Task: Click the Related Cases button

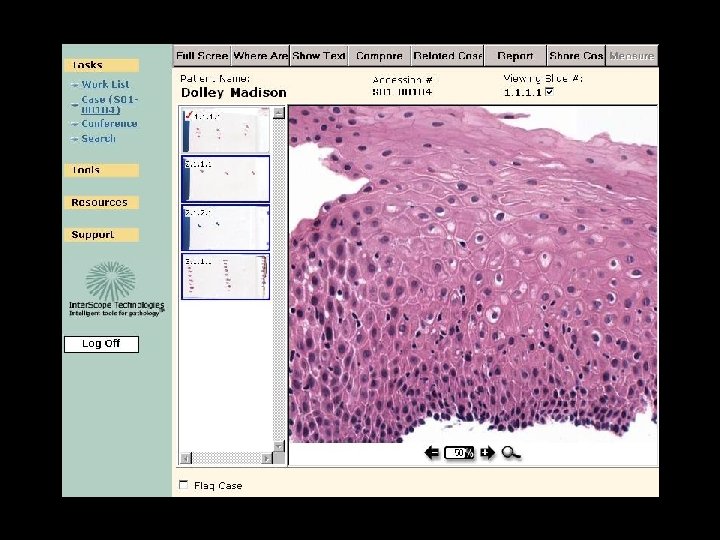Action: tap(447, 56)
